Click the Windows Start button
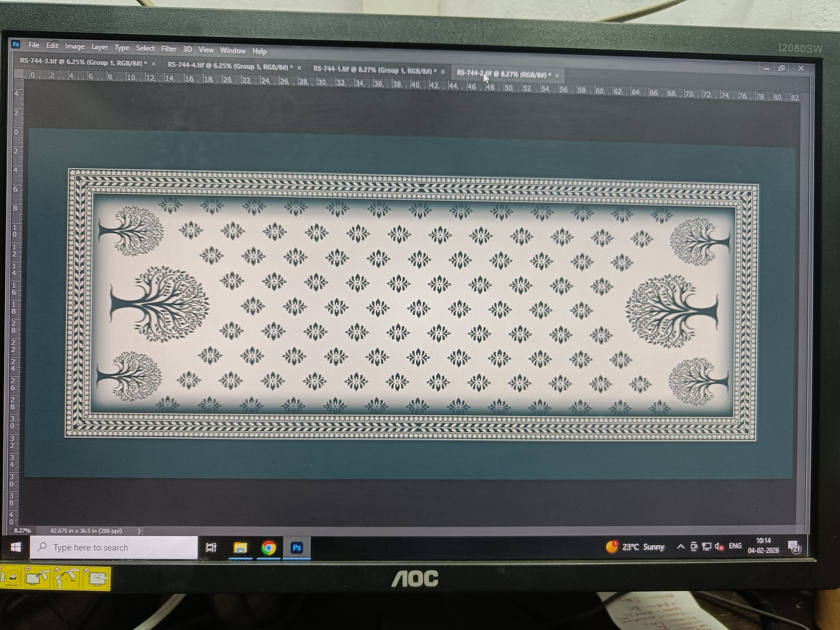 [x=16, y=547]
